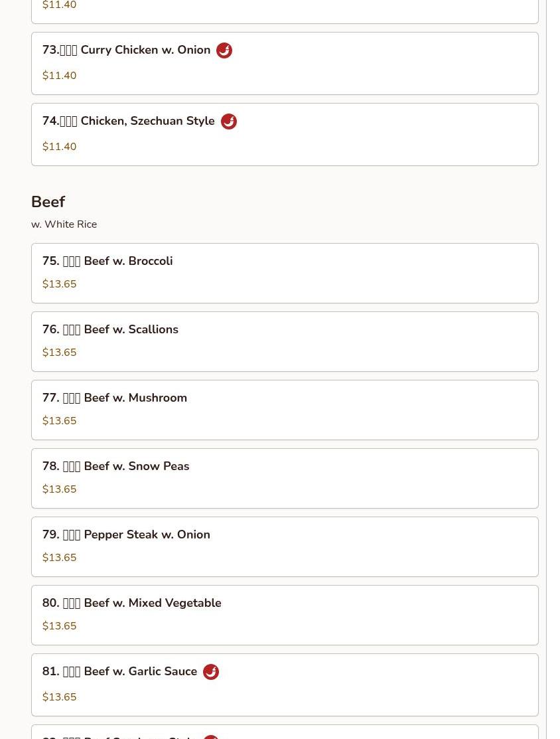
Task: Click the $13.65 price under Pepper Steak w. Onion
Action: point(59,558)
